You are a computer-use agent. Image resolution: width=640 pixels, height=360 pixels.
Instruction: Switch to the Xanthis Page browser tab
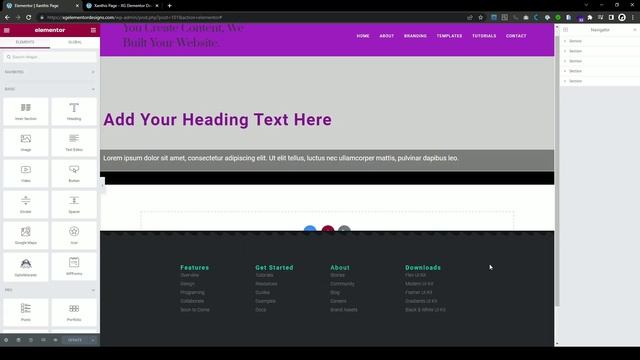coord(122,6)
